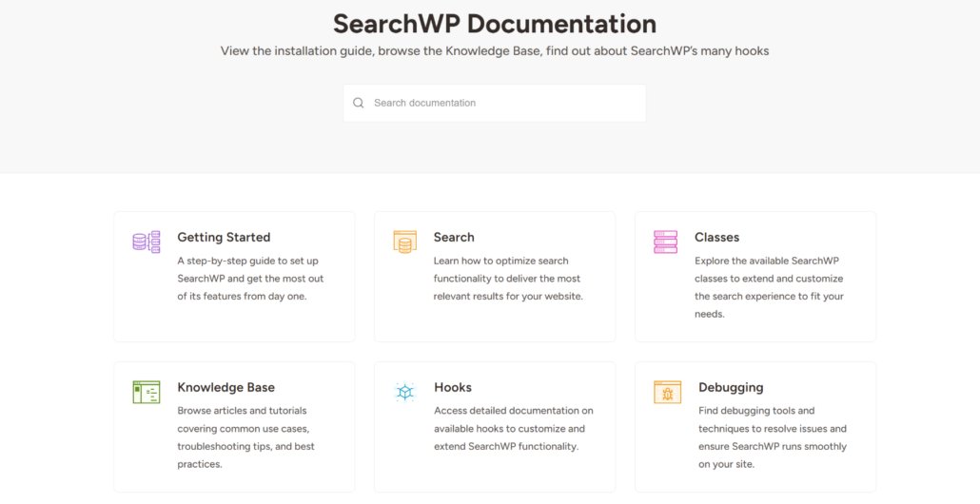Open the Search section heading
The image size is (980, 504).
[x=454, y=238]
